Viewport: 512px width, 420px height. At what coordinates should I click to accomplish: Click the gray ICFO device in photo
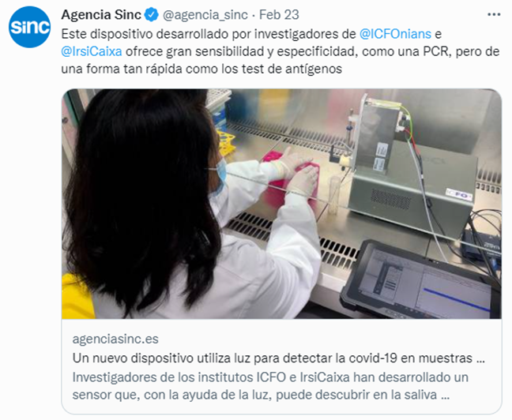click(411, 168)
